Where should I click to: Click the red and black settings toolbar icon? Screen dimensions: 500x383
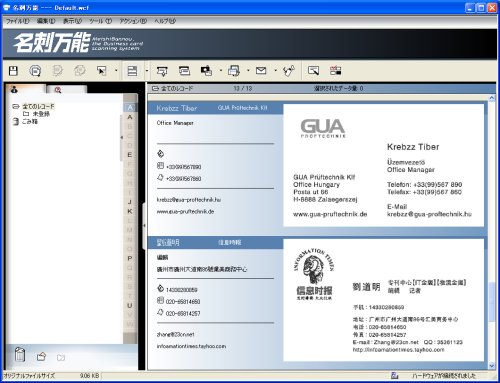click(335, 70)
